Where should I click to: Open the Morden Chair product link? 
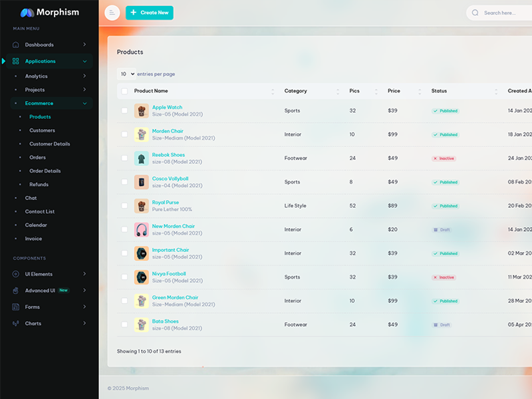pos(168,131)
